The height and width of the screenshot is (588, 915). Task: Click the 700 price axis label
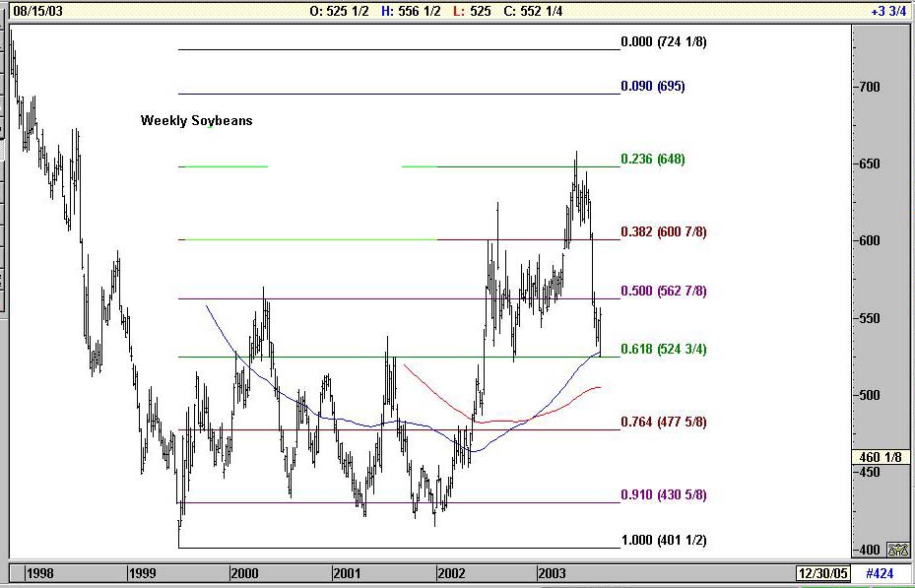tap(869, 87)
